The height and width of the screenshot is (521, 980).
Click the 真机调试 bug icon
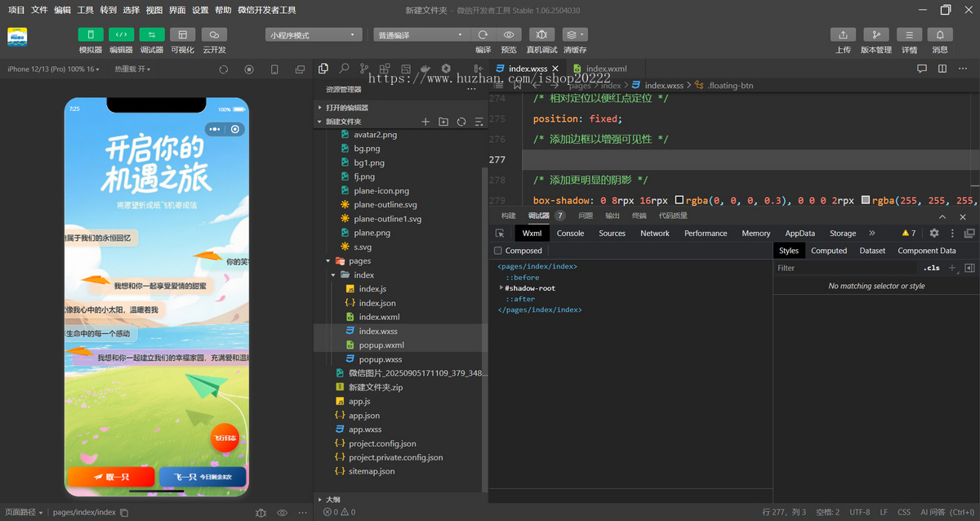pos(541,35)
